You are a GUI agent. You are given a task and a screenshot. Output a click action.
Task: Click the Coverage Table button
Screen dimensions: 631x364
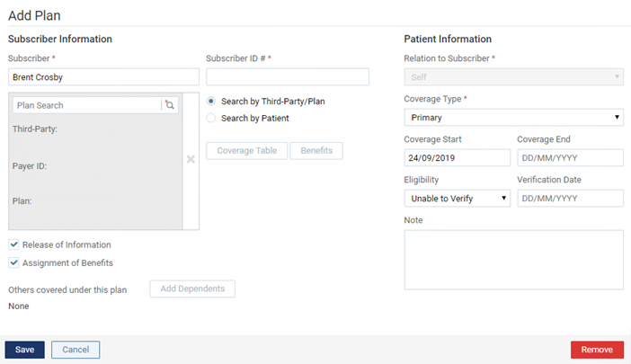(x=247, y=151)
